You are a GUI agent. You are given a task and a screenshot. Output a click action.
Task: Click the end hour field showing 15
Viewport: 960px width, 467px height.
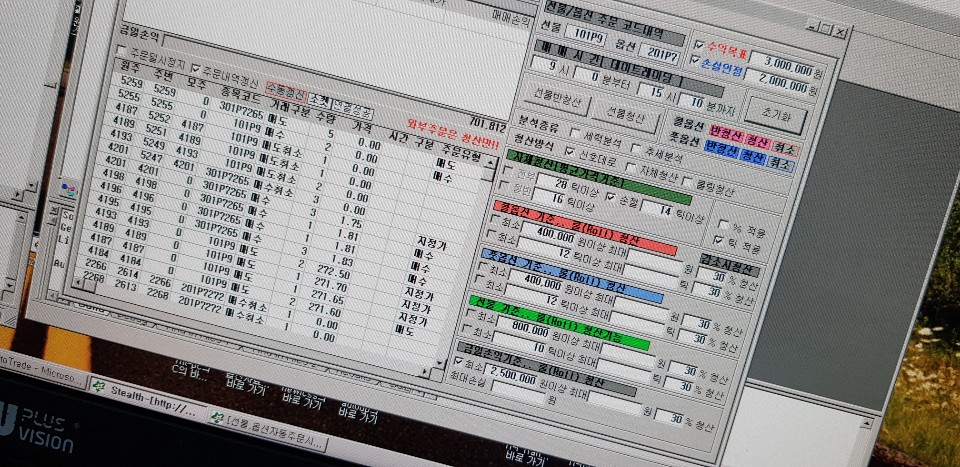pyautogui.click(x=650, y=91)
